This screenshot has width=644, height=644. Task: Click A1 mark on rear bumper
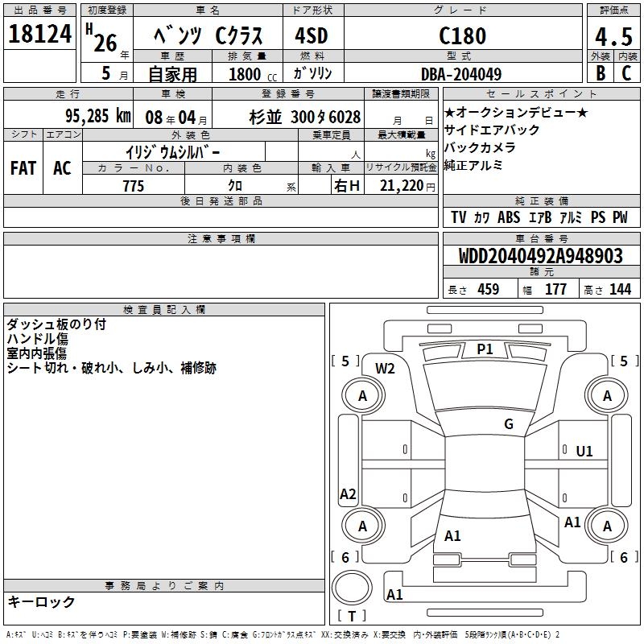pyautogui.click(x=394, y=594)
